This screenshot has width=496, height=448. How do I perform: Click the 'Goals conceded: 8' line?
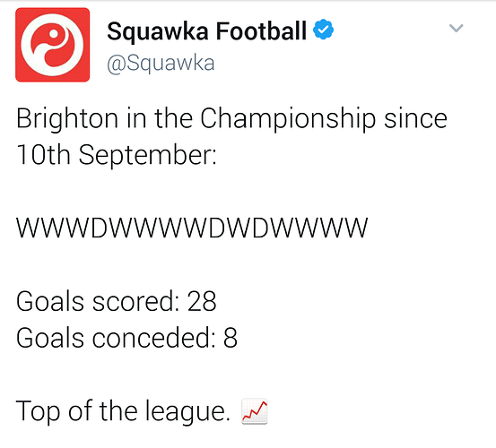click(126, 338)
